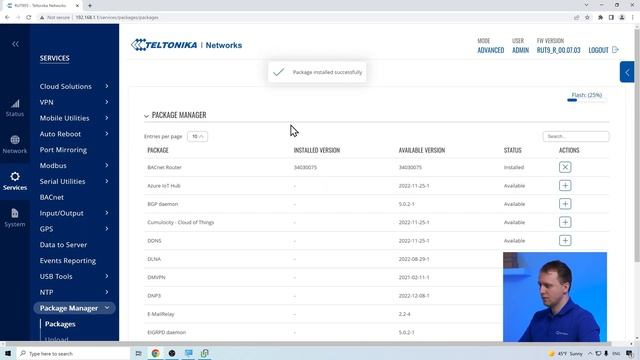Click the Logout icon

616,49
